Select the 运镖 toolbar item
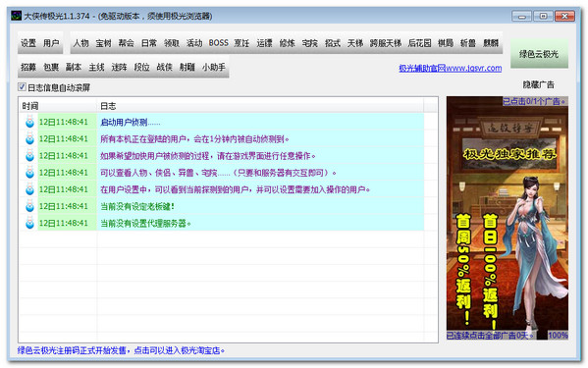Image resolution: width=588 pixels, height=368 pixels. [x=264, y=43]
